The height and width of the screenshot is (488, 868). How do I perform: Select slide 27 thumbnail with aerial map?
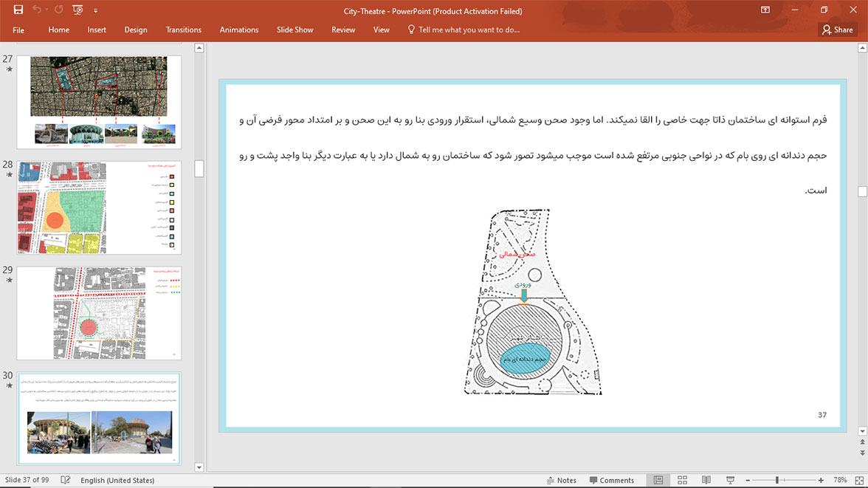99,101
